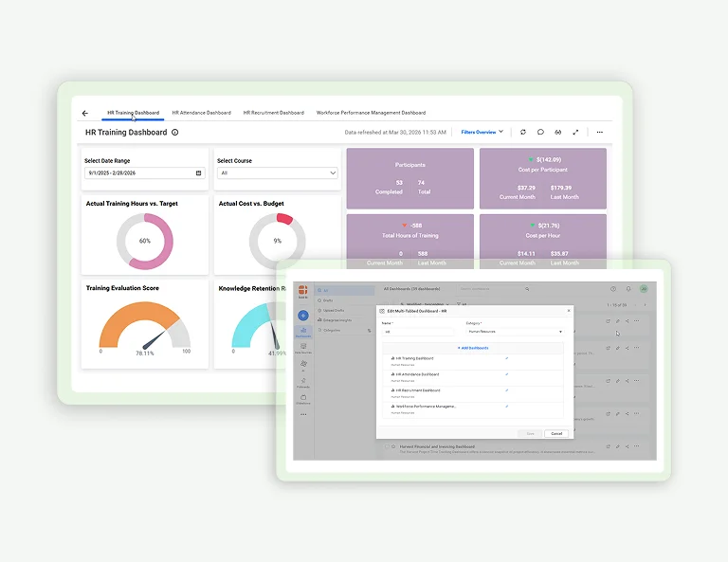Click the Bold BI logo in sidebar
The height and width of the screenshot is (562, 728).
(x=303, y=291)
